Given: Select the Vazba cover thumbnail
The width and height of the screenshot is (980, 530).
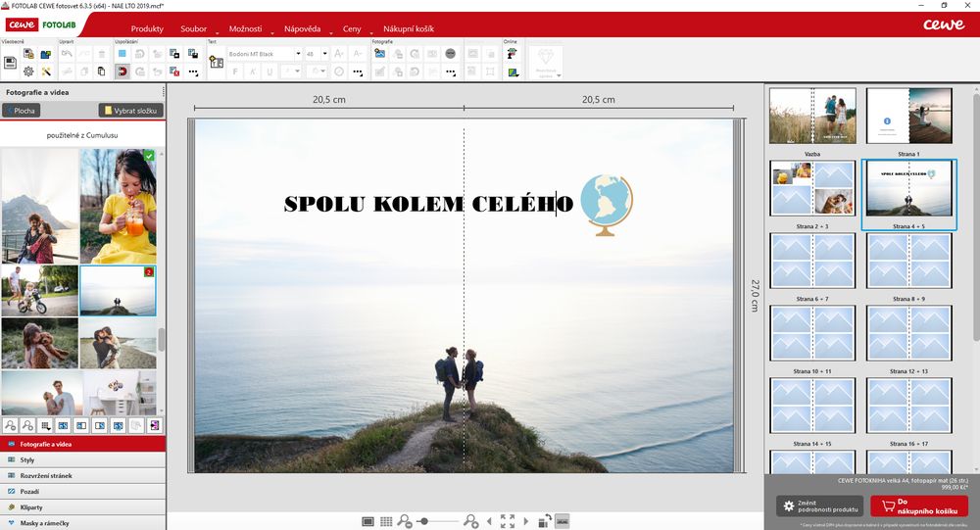Looking at the screenshot, I should [x=811, y=117].
